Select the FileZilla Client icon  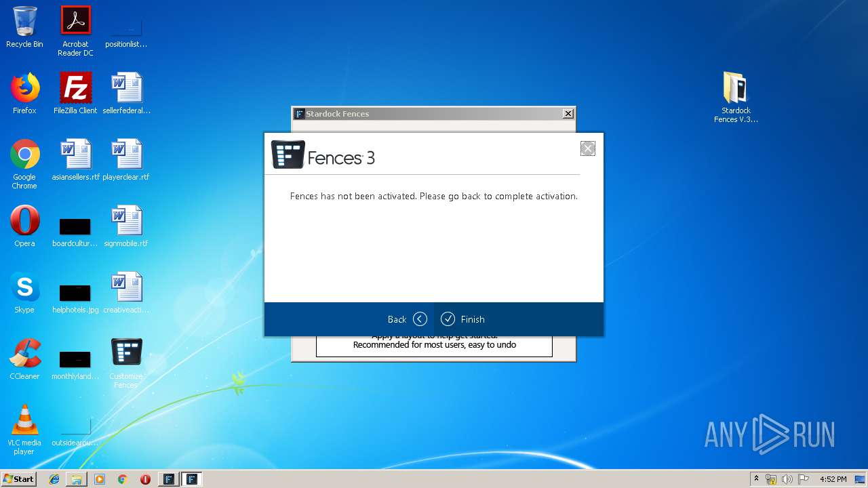click(75, 94)
